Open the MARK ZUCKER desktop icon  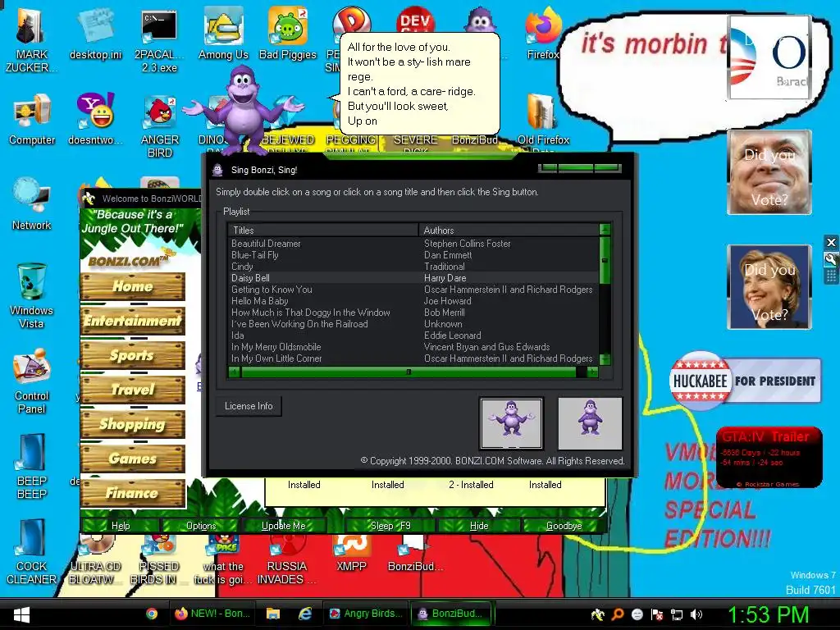click(31, 40)
